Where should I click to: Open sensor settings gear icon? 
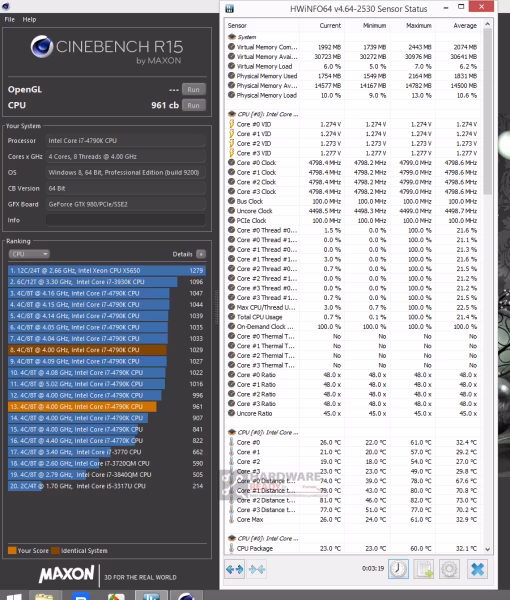point(449,569)
